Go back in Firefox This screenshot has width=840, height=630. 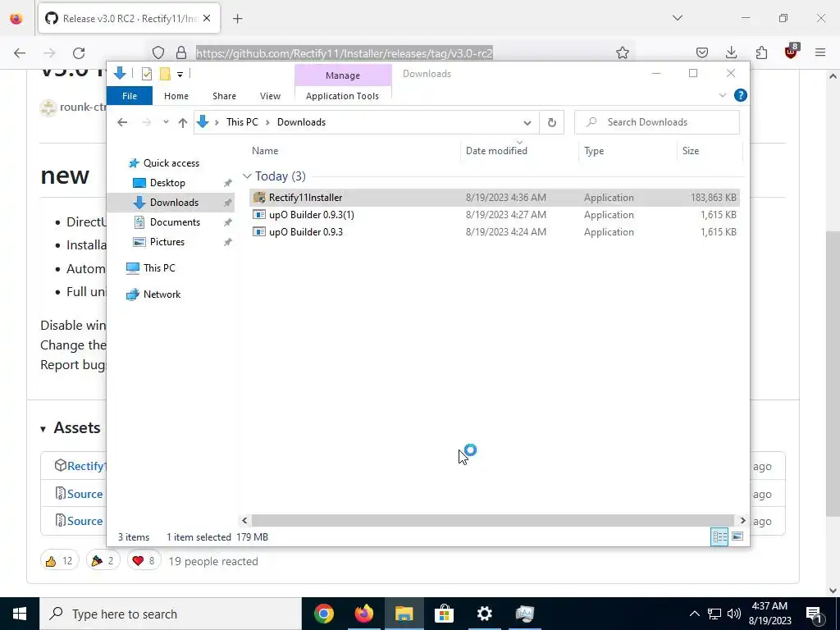(x=20, y=53)
